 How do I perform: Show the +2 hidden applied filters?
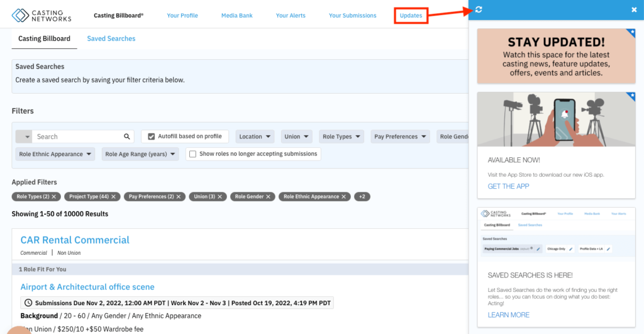pos(362,197)
